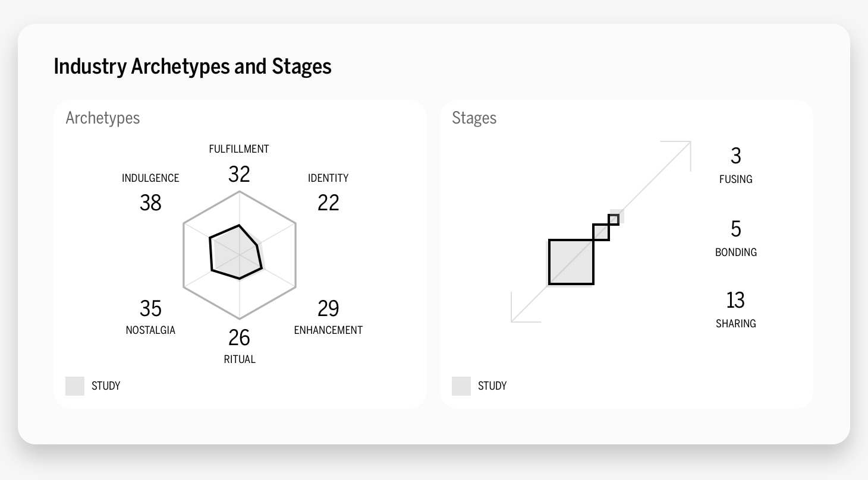
Task: Click the Stages panel heading
Action: point(474,118)
